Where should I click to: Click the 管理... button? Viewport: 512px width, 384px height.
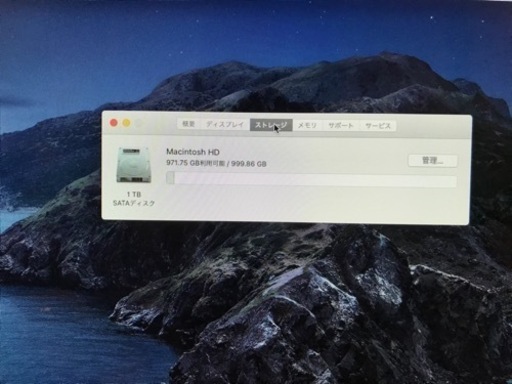(433, 161)
